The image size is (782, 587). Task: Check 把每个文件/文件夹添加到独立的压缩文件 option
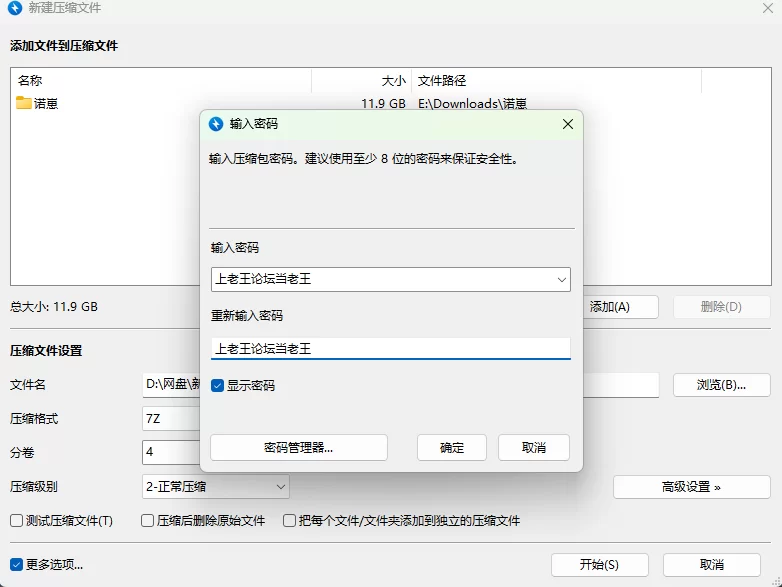[x=289, y=521]
